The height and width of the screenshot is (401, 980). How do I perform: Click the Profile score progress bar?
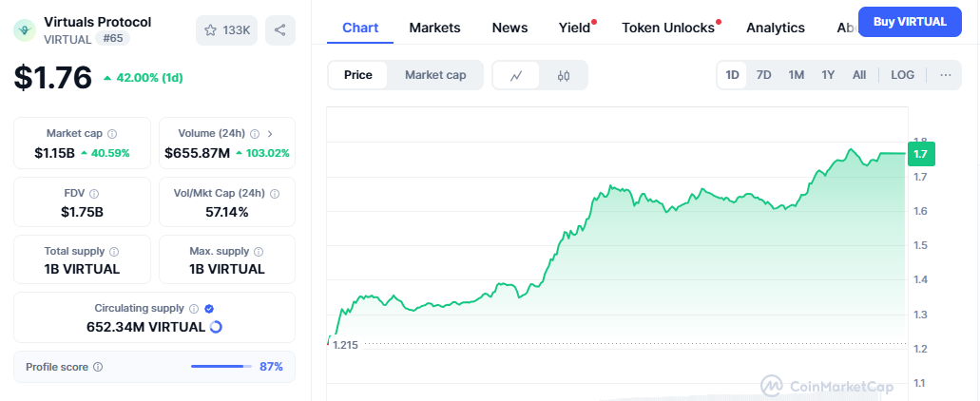(x=221, y=367)
